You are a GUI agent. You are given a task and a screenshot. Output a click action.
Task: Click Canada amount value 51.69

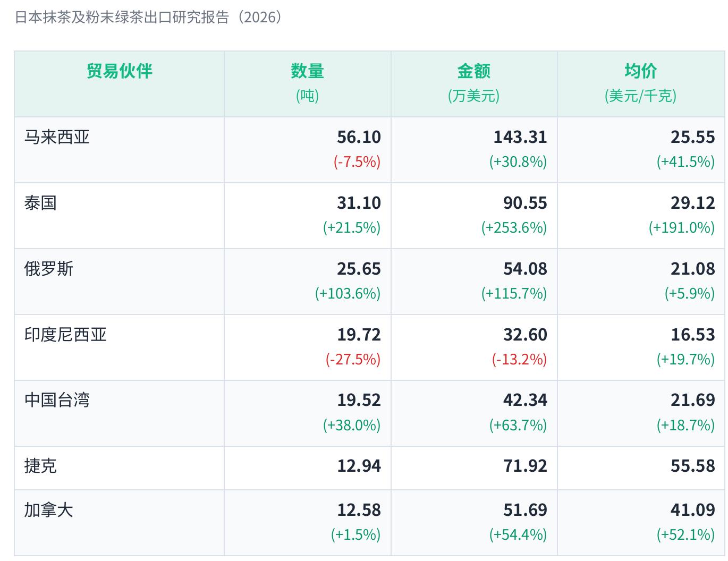tap(526, 510)
